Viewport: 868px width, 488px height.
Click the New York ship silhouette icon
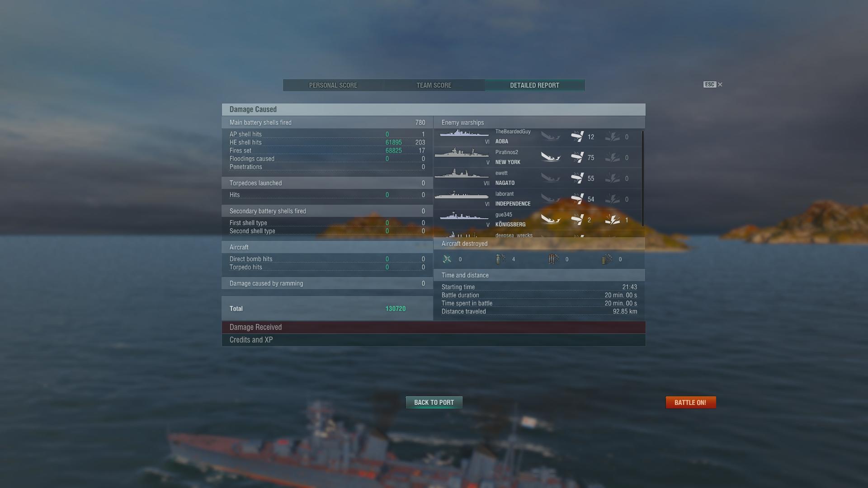click(x=462, y=153)
